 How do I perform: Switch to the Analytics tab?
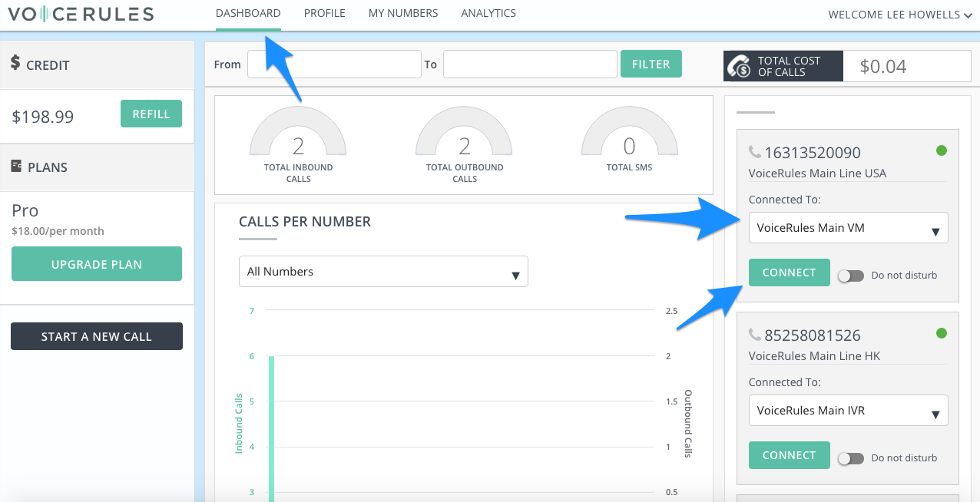pyautogui.click(x=488, y=13)
